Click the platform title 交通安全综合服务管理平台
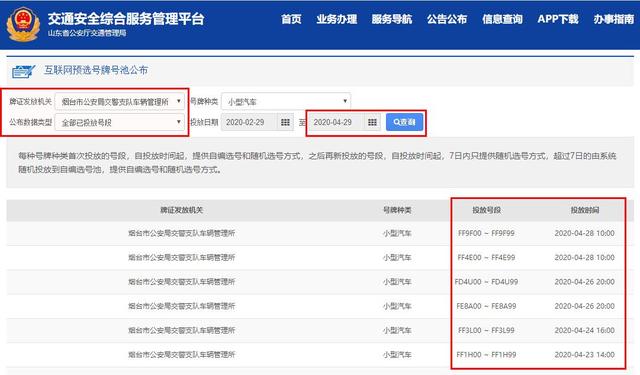The width and height of the screenshot is (640, 375). point(126,18)
